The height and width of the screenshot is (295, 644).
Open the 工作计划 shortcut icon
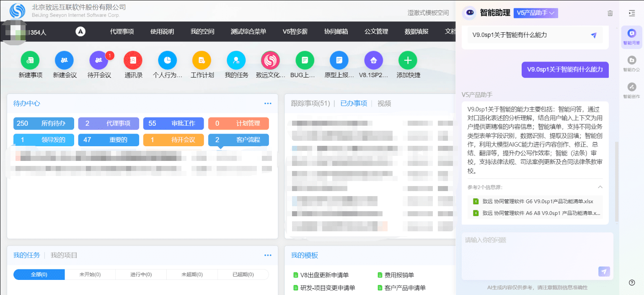pyautogui.click(x=202, y=61)
